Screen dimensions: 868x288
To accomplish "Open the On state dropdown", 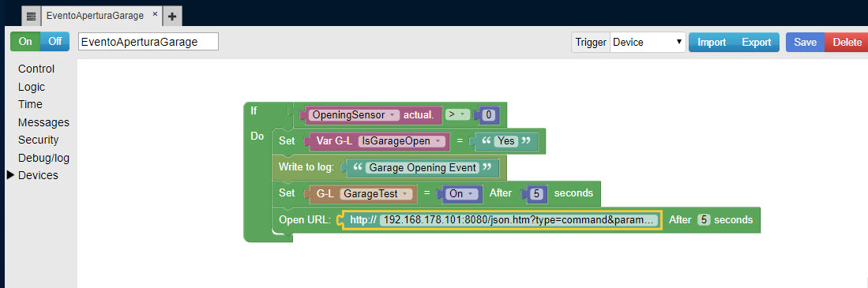I will point(463,193).
